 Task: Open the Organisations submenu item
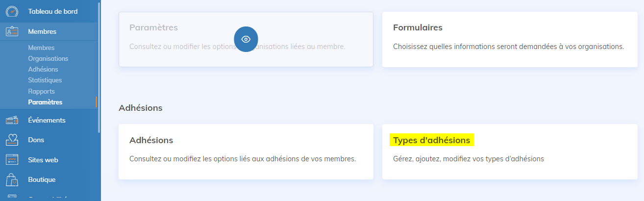pyautogui.click(x=48, y=58)
